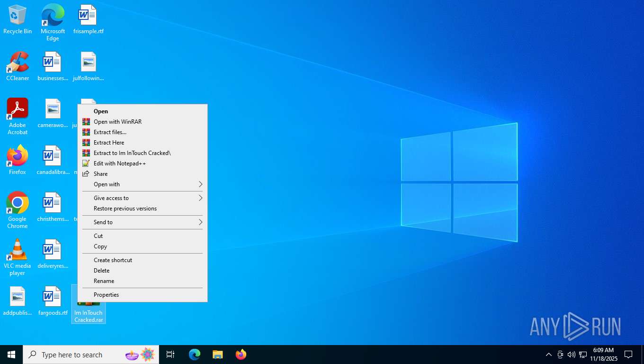Select Extract Here from context menu
The width and height of the screenshot is (644, 364).
143,143
